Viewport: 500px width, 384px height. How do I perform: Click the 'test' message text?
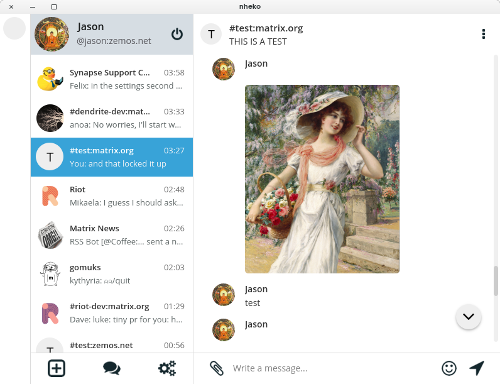click(x=252, y=303)
